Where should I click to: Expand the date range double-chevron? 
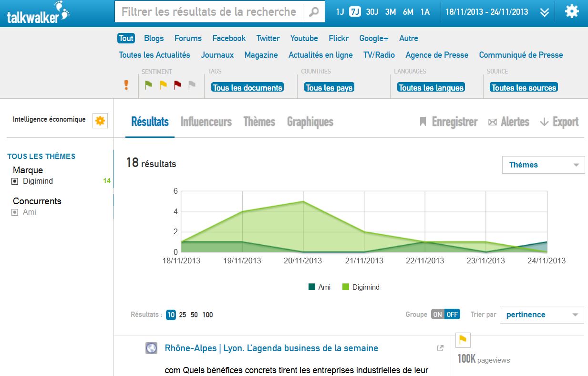[x=545, y=12]
